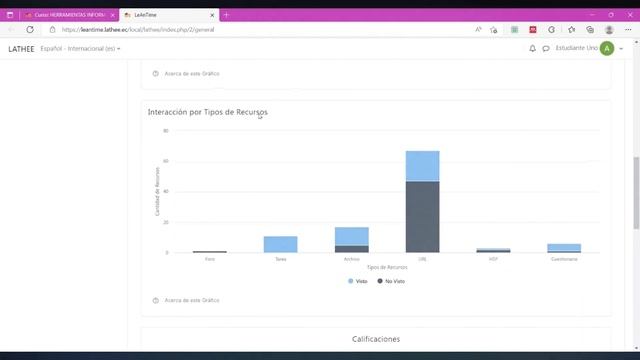Click the light blue Visto part of URL bar
This screenshot has height=360, width=640.
422,166
